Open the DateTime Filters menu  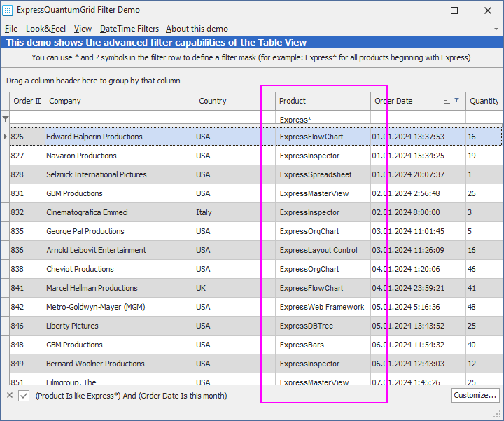pyautogui.click(x=129, y=29)
